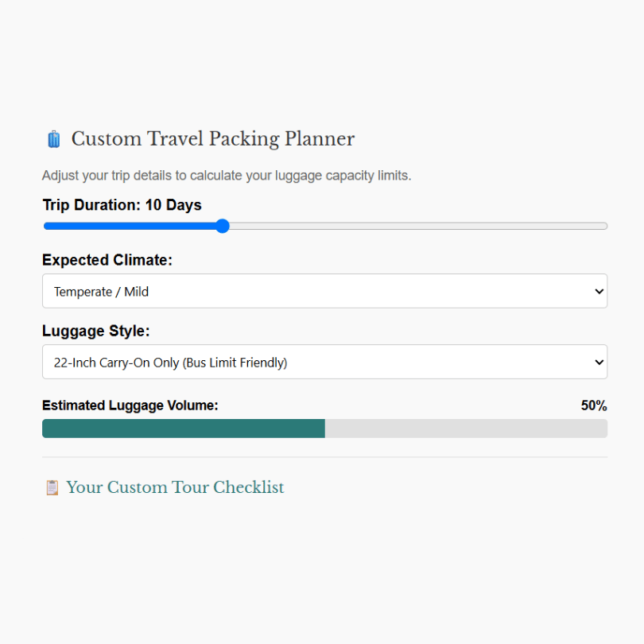Click the Custom Travel Packing Planner title
The height and width of the screenshot is (644, 644).
click(213, 139)
